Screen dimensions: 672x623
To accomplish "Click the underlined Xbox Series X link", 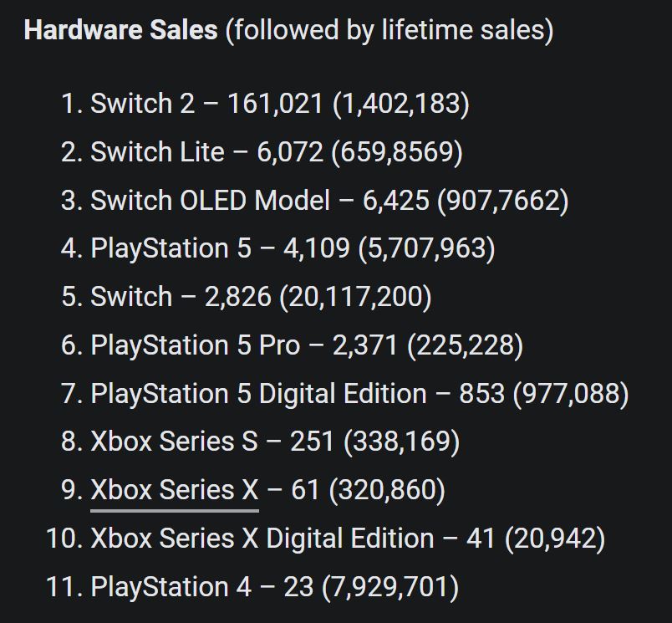I will coord(175,490).
